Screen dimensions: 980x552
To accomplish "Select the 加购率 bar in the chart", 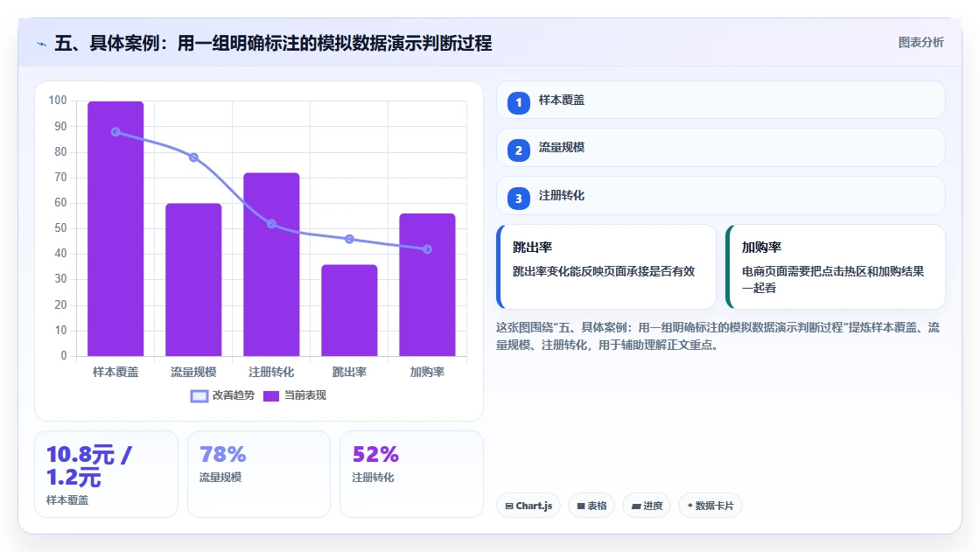I will [428, 285].
